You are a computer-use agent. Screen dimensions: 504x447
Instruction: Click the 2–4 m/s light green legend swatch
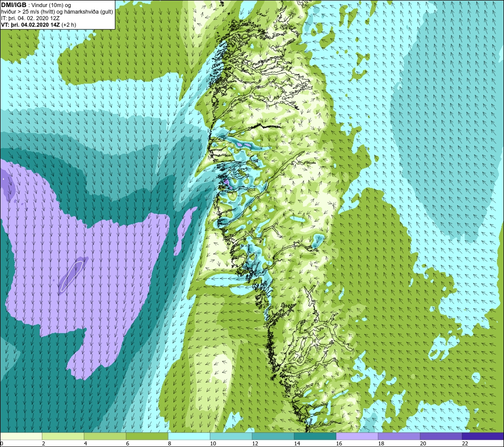tap(63, 436)
